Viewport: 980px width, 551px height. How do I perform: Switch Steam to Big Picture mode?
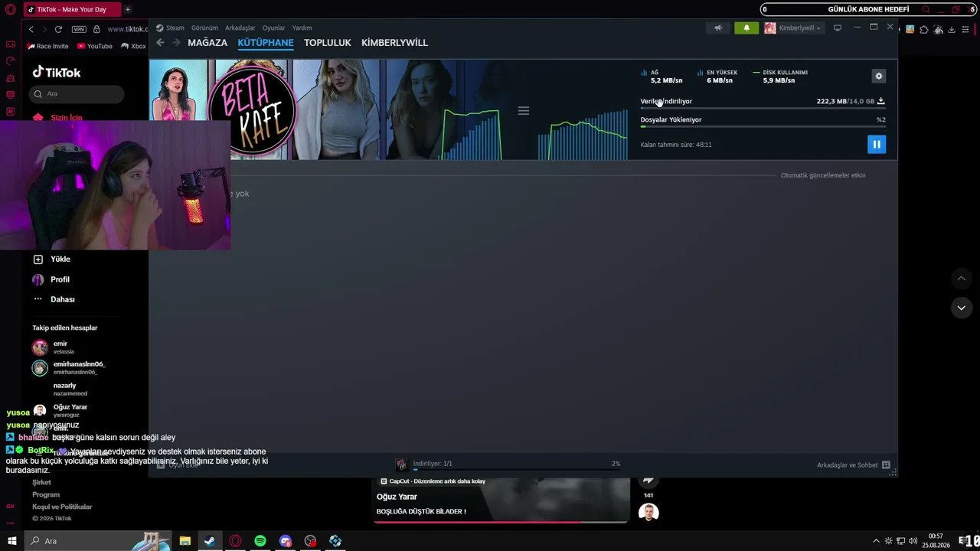[x=838, y=28]
